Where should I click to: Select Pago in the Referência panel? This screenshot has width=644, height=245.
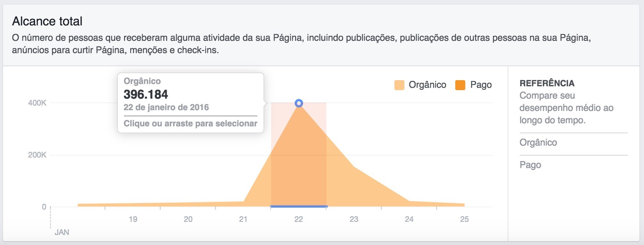pyautogui.click(x=530, y=165)
